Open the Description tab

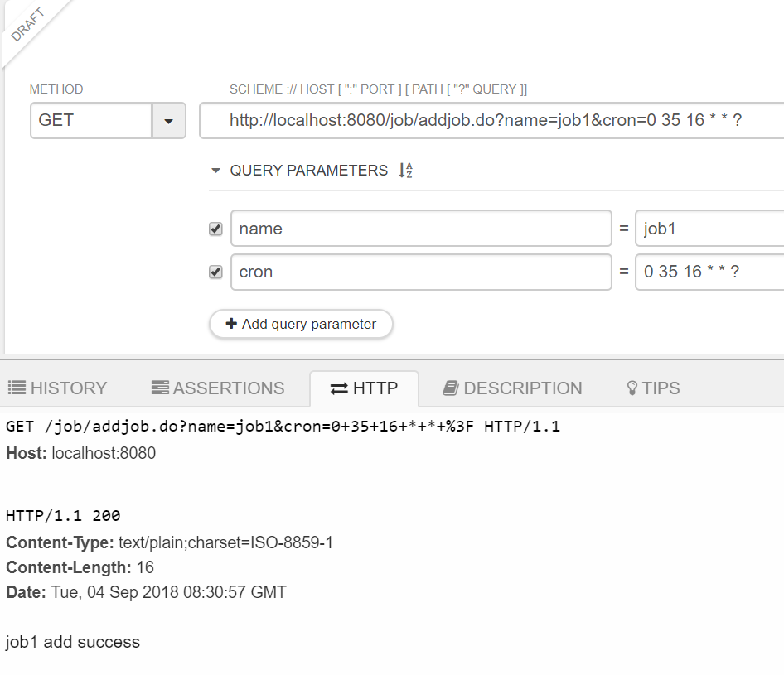coord(512,388)
